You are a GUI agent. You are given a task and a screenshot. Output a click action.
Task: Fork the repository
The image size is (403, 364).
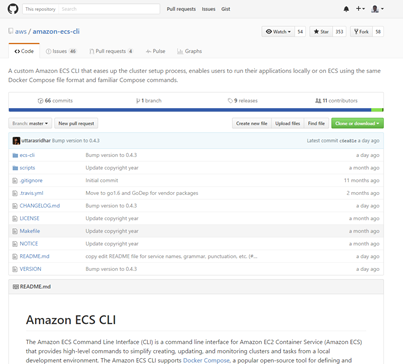click(x=361, y=32)
